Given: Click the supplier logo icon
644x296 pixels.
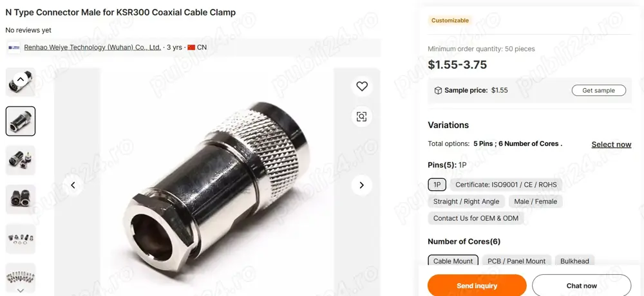Looking at the screenshot, I should pyautogui.click(x=14, y=48).
